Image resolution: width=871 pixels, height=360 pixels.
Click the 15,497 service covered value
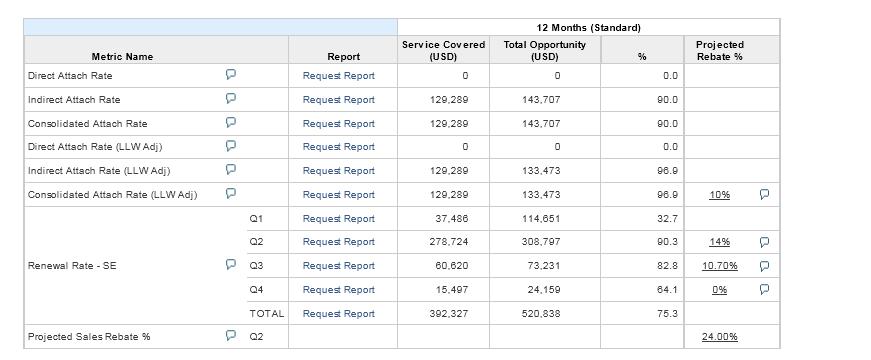point(451,289)
